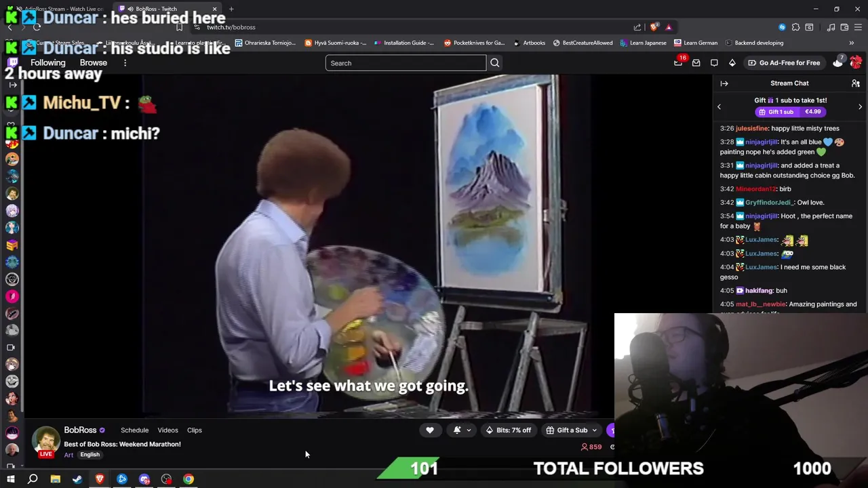Open the Clips tab for BobRoss
The width and height of the screenshot is (868, 488).
coord(195,430)
